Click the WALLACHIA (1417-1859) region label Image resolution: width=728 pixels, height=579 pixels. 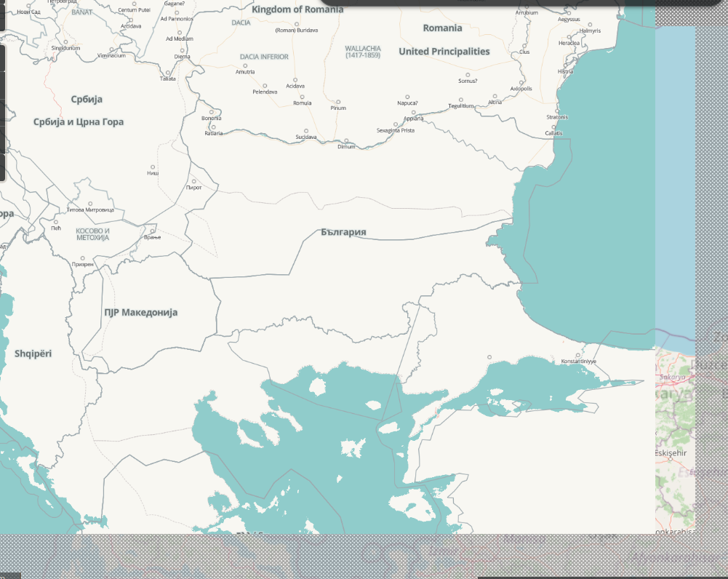[x=364, y=49]
